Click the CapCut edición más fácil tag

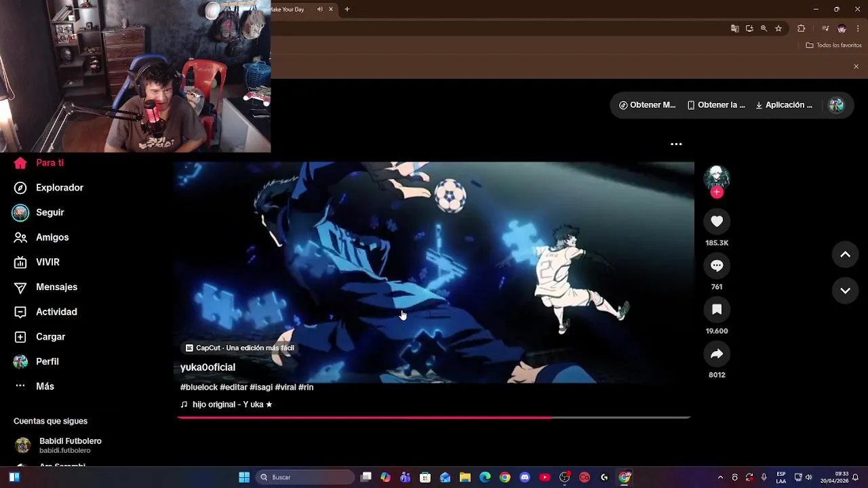click(240, 348)
